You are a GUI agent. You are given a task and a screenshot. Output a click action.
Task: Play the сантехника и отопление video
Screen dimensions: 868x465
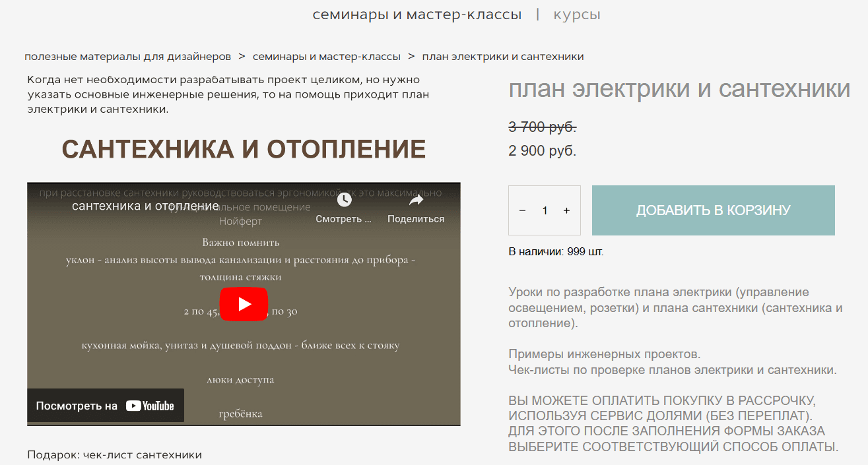(x=244, y=303)
